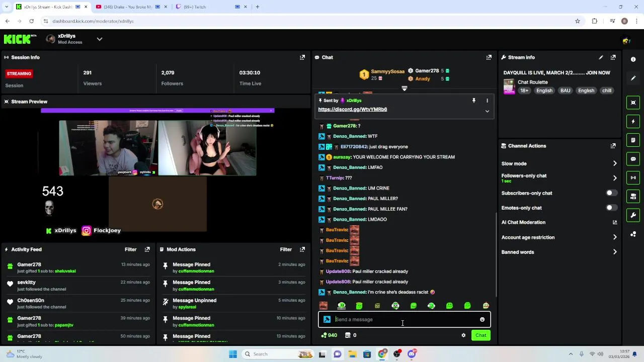
Task: Toggle the lightning bolt sidebar icon
Action: [633, 121]
